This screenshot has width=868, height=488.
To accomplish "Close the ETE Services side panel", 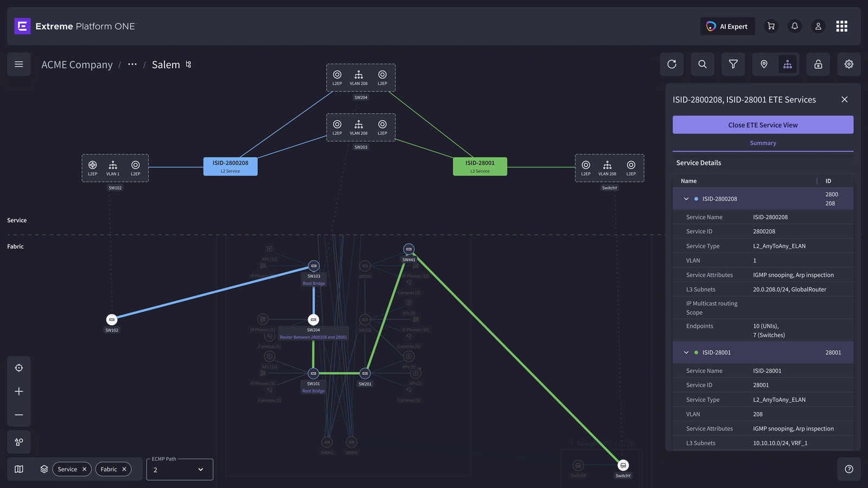I will [845, 99].
